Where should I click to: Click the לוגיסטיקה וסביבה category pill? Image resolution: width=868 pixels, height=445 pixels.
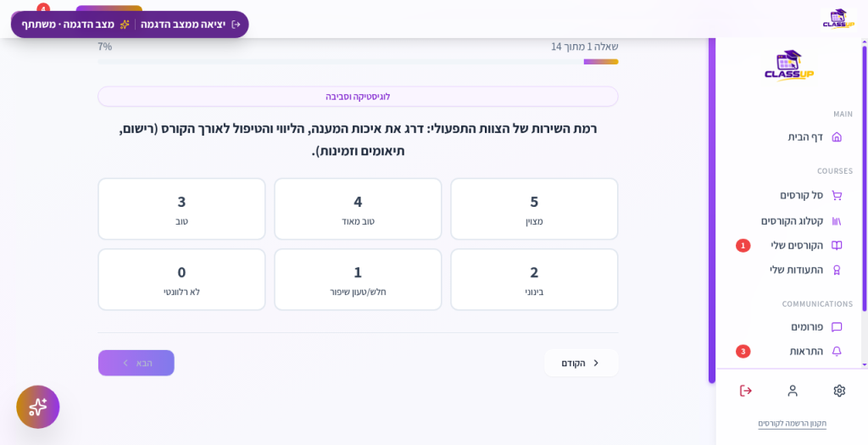[x=359, y=97]
